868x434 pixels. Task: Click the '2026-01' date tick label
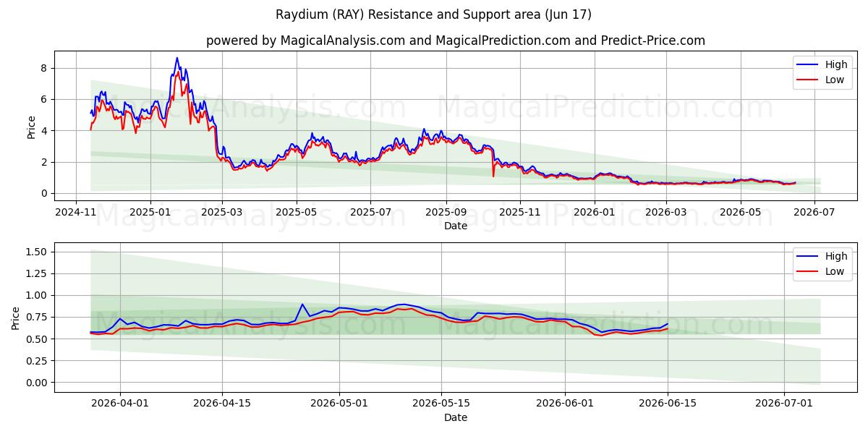[x=594, y=213]
